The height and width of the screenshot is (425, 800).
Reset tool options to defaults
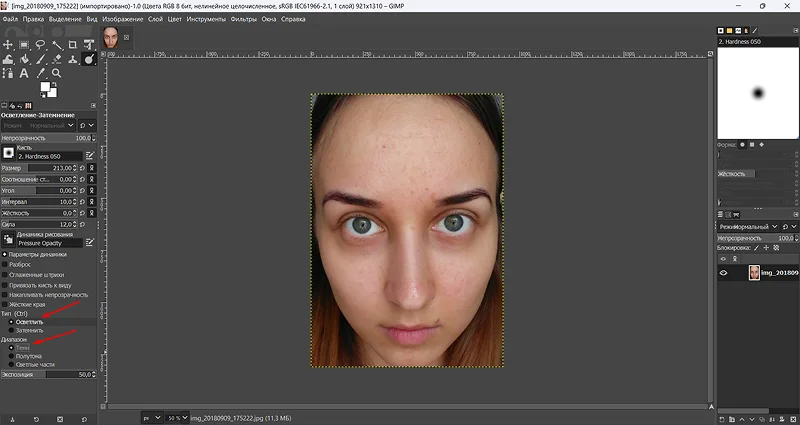tap(84, 419)
